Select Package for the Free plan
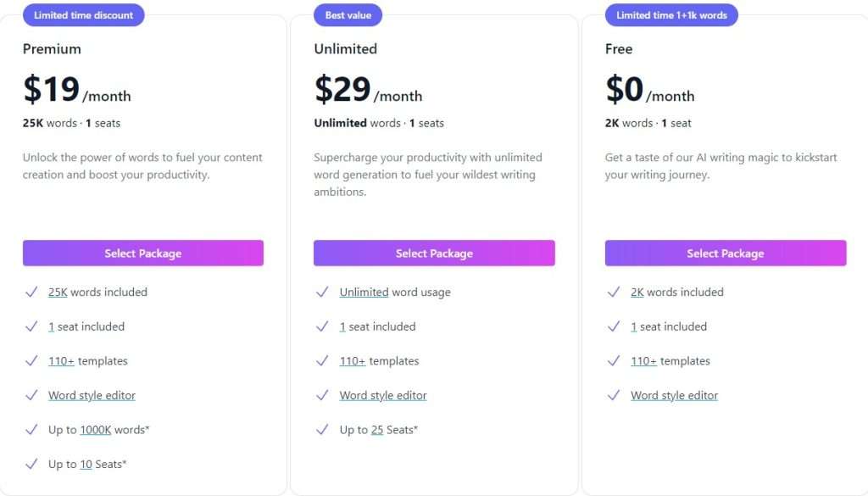 726,253
